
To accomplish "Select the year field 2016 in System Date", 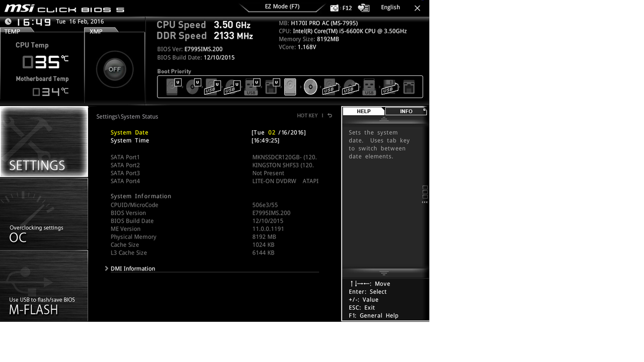I will 297,133.
